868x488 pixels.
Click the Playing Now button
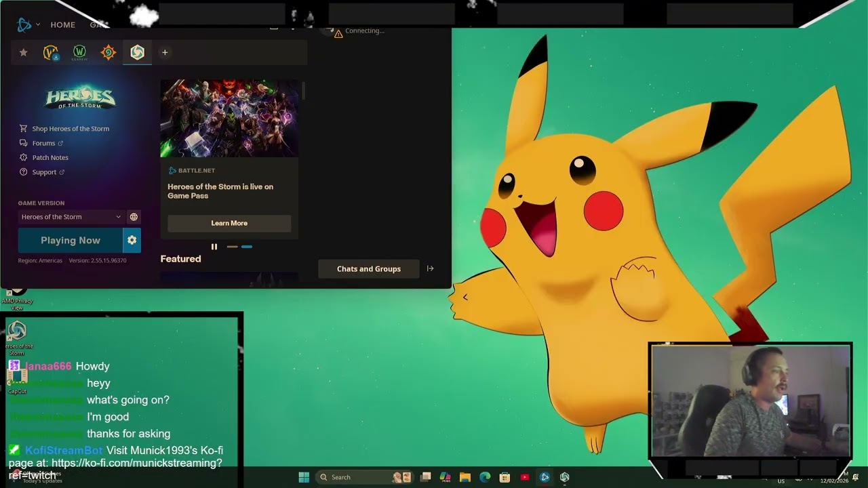tap(71, 241)
